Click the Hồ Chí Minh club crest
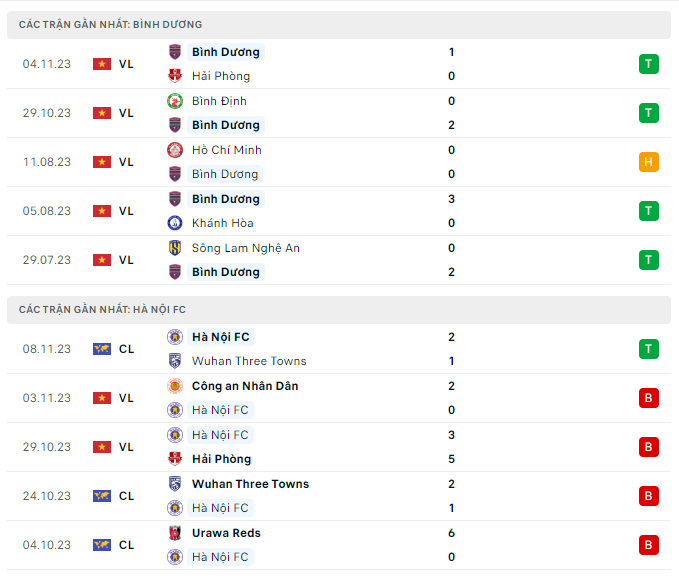This screenshot has width=679, height=580. pos(175,150)
